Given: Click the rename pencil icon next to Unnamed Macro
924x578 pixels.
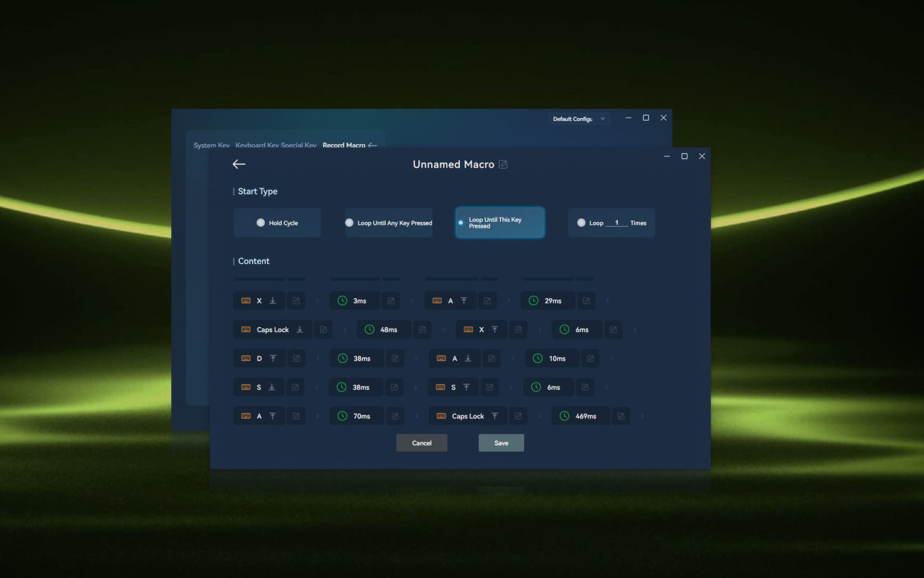Looking at the screenshot, I should [503, 165].
